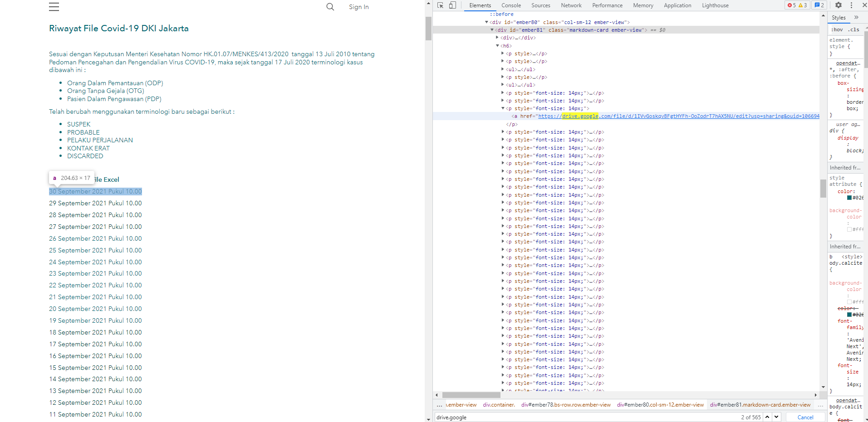Toggle :hov element state panel
Screen dimensions: 868x422
837,30
